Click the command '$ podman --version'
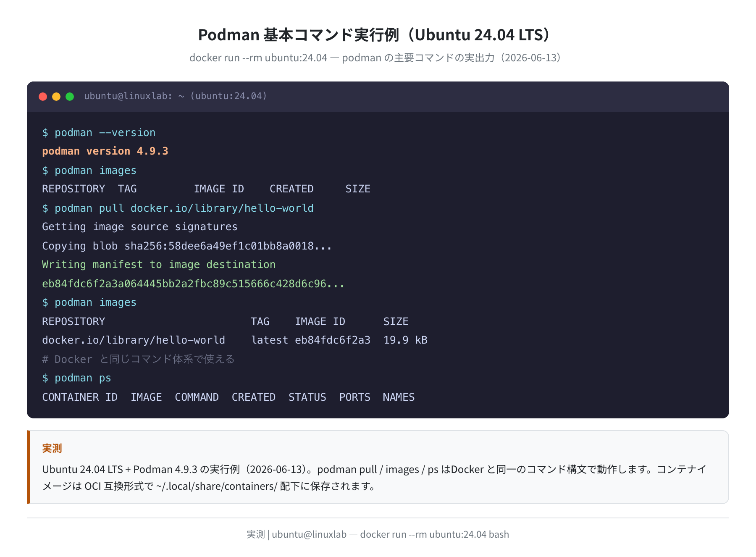Screen dimensions: 756x557 (99, 133)
